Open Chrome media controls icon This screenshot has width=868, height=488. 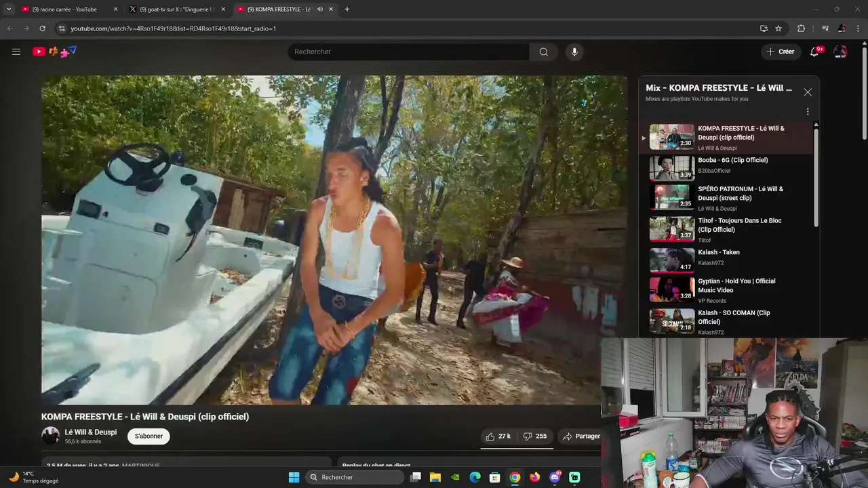[825, 28]
